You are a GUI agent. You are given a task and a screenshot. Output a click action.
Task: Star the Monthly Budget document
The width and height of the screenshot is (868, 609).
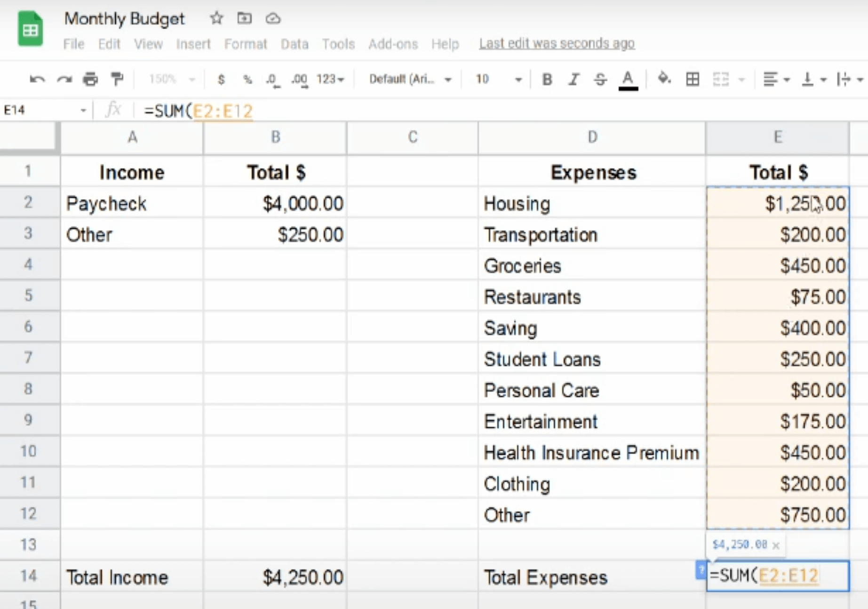pyautogui.click(x=216, y=18)
